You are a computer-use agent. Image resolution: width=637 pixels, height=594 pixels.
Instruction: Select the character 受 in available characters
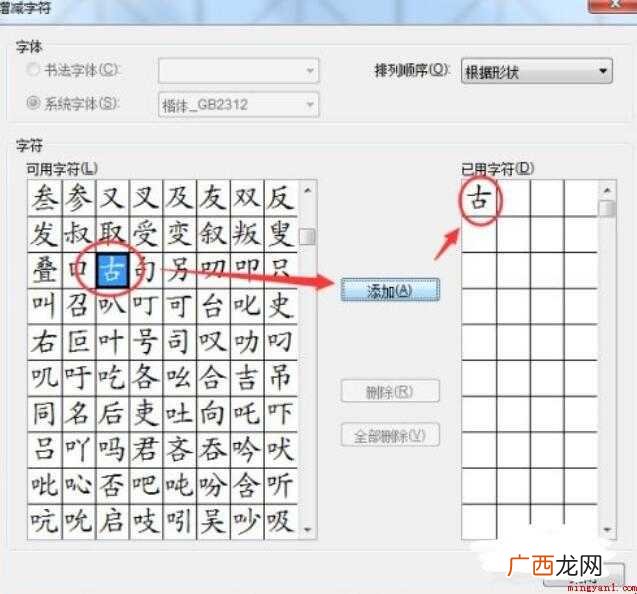146,234
